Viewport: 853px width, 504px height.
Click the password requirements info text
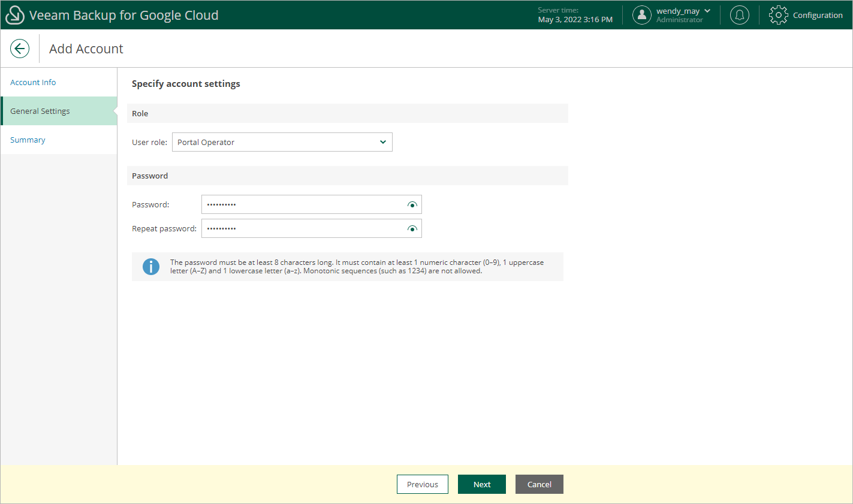click(357, 267)
